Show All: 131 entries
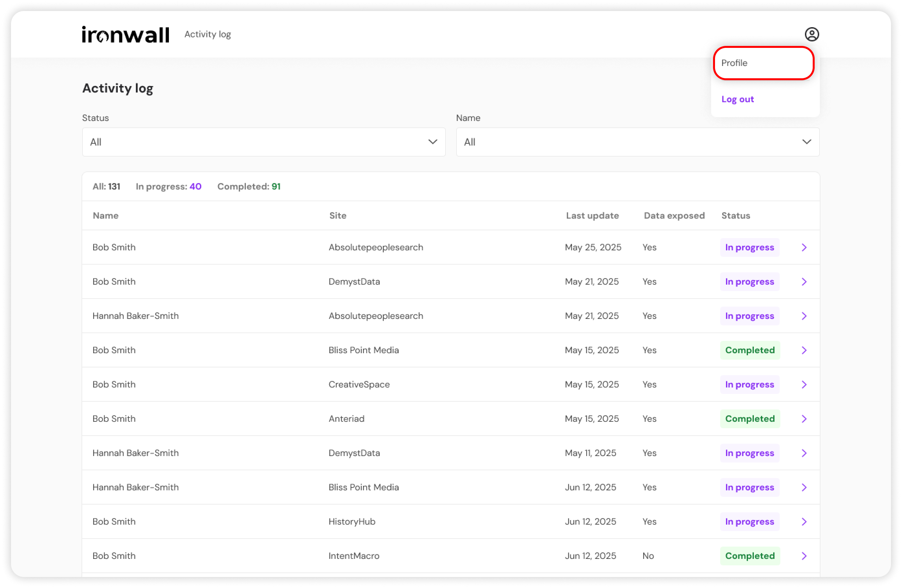902x588 pixels. coord(106,186)
